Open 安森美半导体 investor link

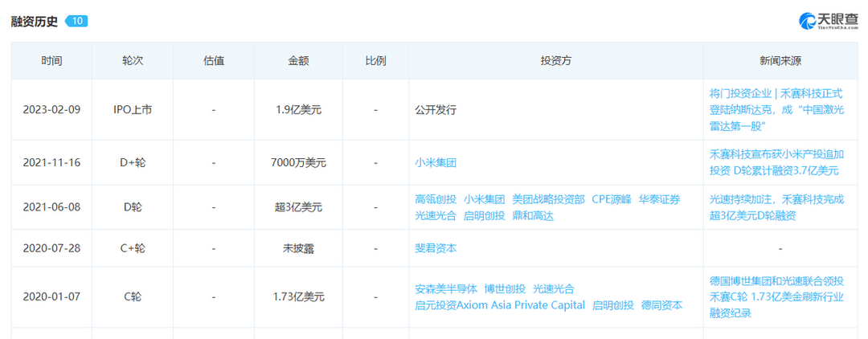tap(445, 288)
